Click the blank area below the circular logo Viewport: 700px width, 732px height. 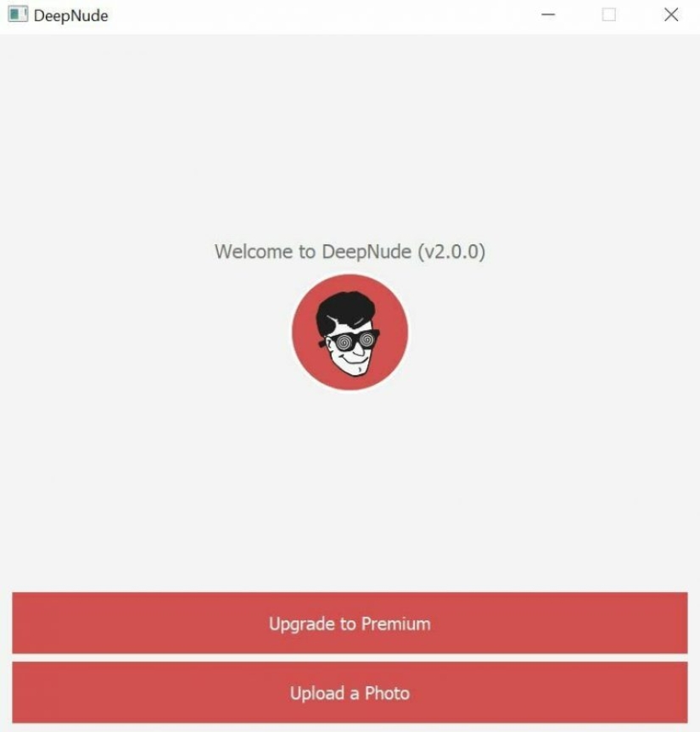350,490
